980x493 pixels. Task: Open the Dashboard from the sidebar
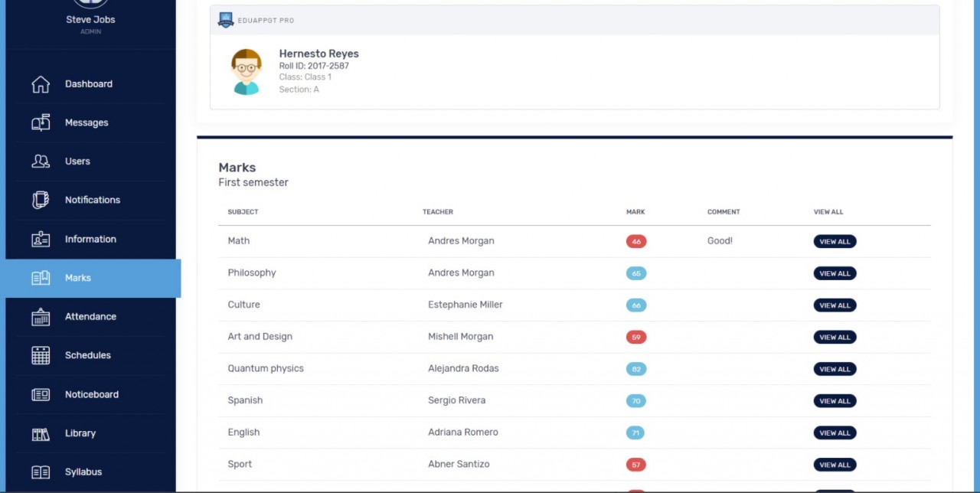point(88,84)
